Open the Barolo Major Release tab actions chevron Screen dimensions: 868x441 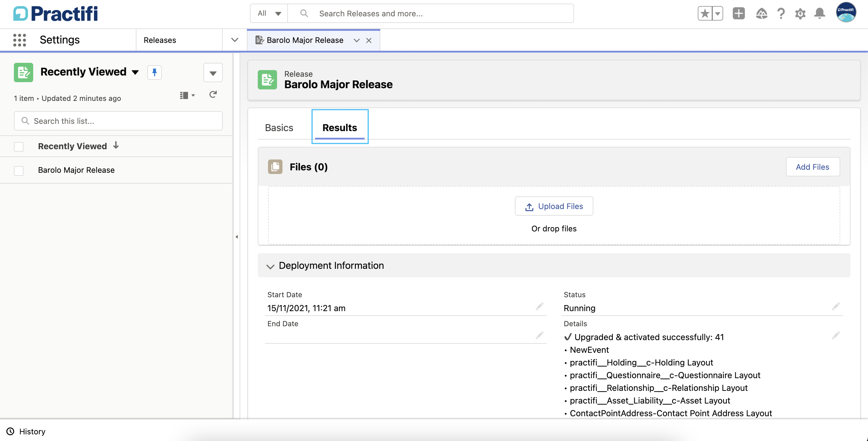tap(356, 40)
